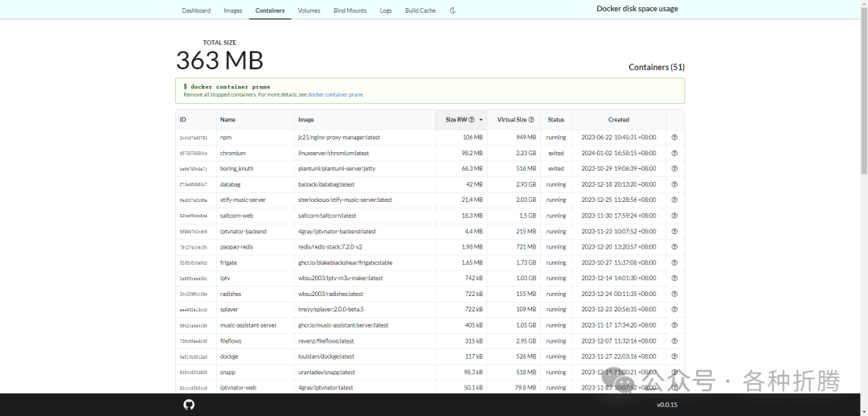This screenshot has height=416, width=868.
Task: Open the details icon for iptvnator-backend row
Action: coord(674,232)
